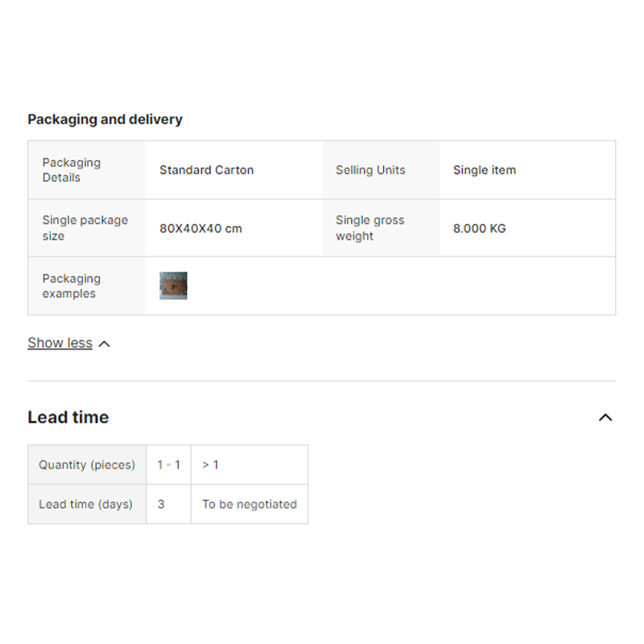
Task: Click the Quantity (pieces) row header
Action: [87, 464]
